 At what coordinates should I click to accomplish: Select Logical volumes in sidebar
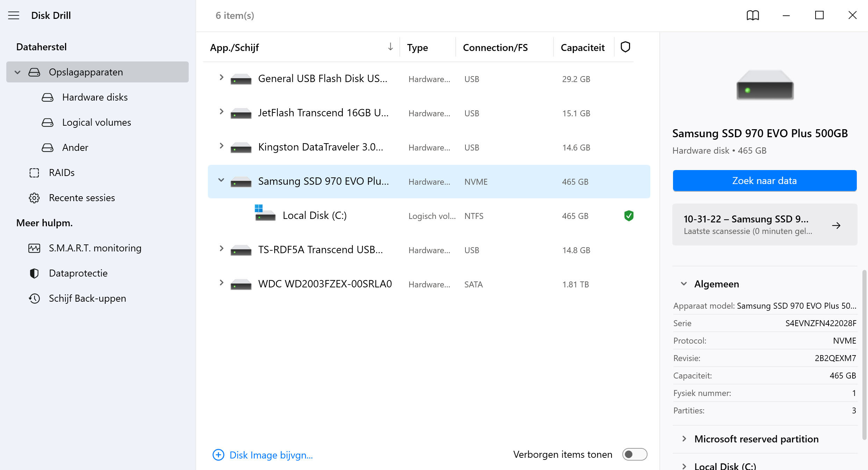click(x=97, y=123)
